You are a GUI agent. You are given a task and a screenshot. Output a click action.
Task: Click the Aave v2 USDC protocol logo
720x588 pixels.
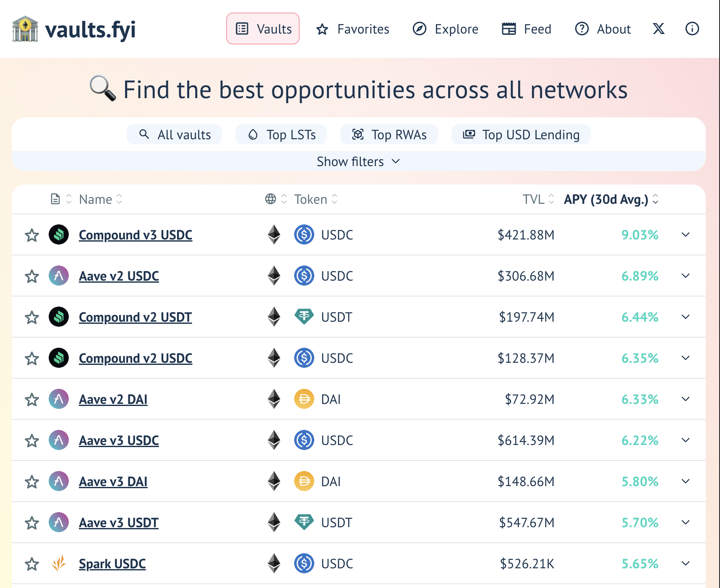click(x=59, y=276)
